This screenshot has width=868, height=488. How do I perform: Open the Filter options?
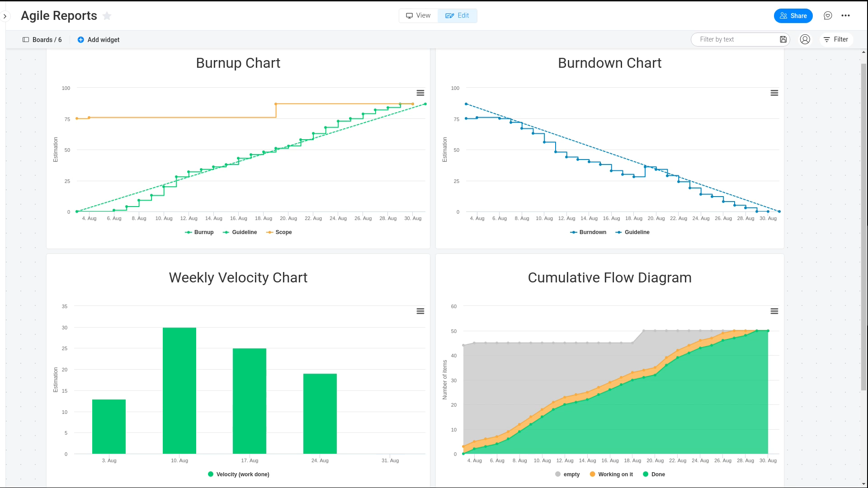[x=835, y=40]
